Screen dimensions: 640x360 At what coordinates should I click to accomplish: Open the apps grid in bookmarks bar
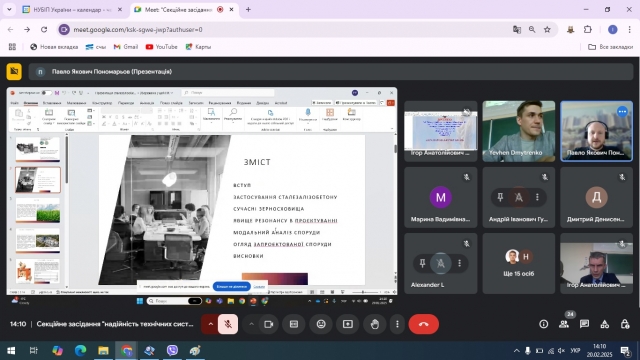click(12, 47)
